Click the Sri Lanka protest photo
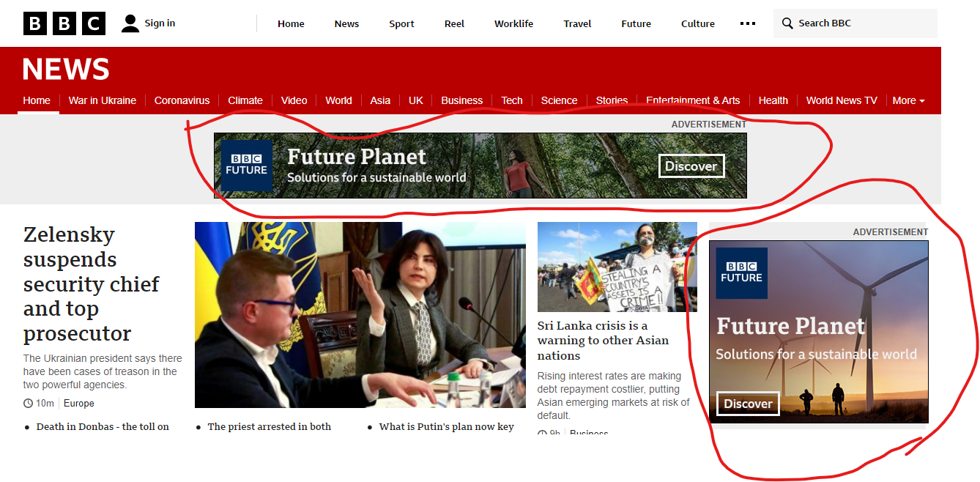 click(x=617, y=267)
